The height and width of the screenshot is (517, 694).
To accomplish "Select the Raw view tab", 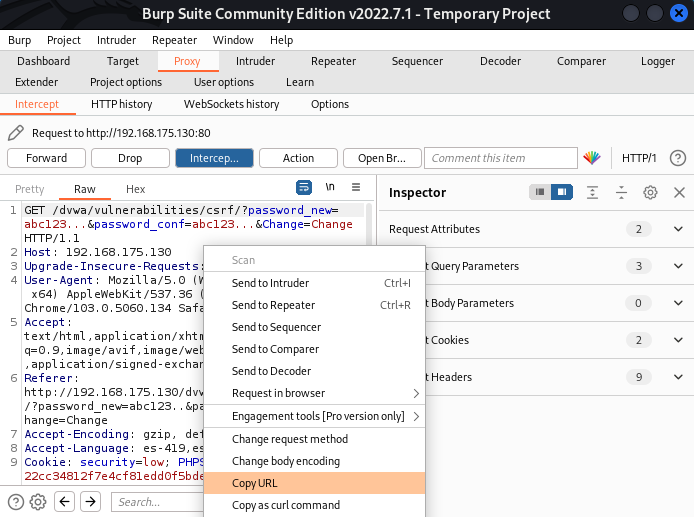I will tap(85, 189).
